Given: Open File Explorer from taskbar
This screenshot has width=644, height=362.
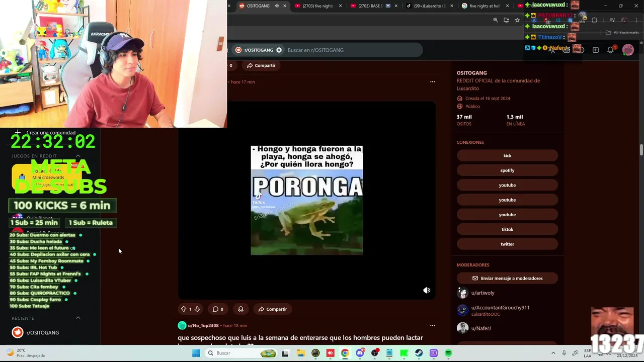Looking at the screenshot, I should pos(300,353).
